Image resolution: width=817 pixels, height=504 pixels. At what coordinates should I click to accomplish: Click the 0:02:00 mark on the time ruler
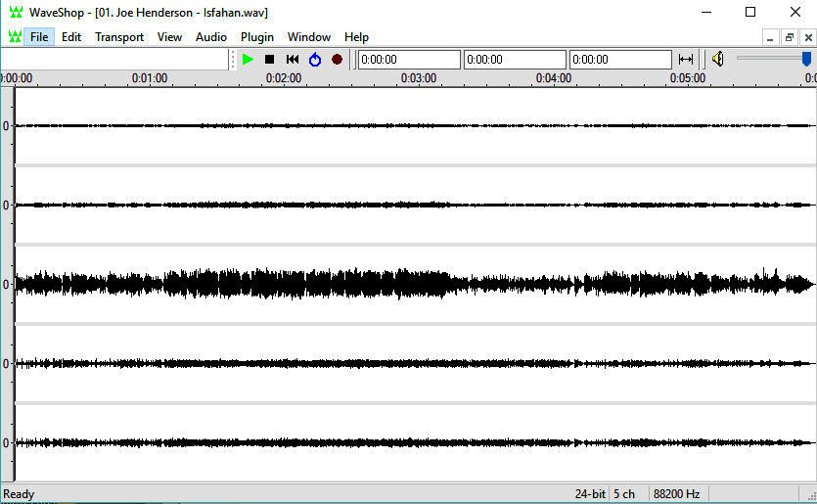(284, 78)
